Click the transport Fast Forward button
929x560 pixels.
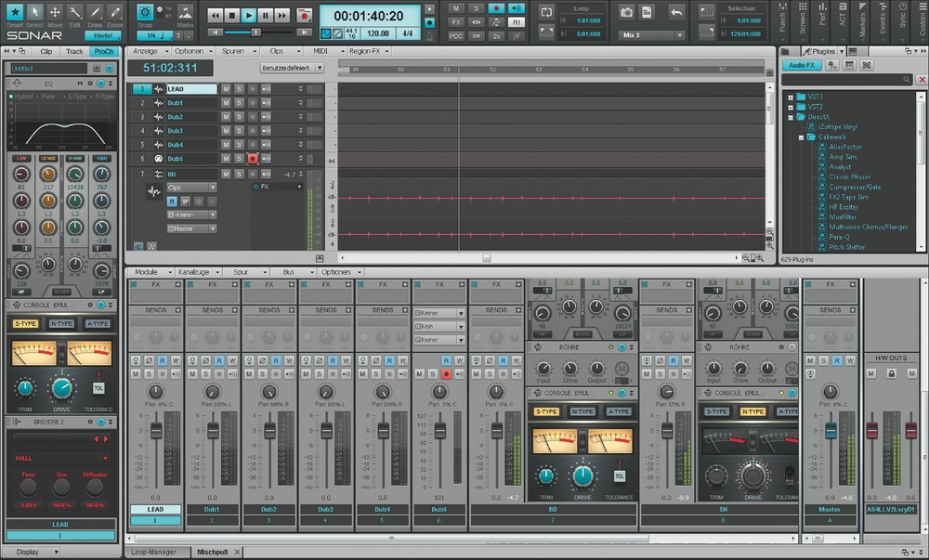pos(282,16)
